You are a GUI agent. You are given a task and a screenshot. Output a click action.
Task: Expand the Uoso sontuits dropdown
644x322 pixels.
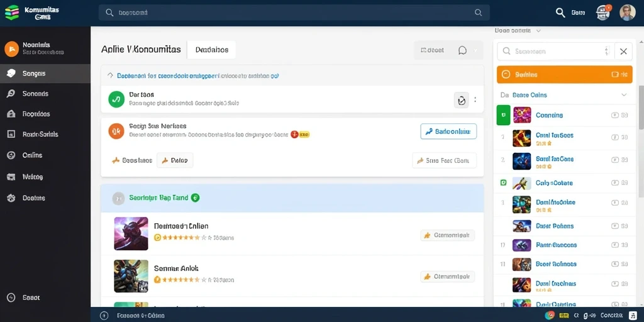click(x=538, y=31)
